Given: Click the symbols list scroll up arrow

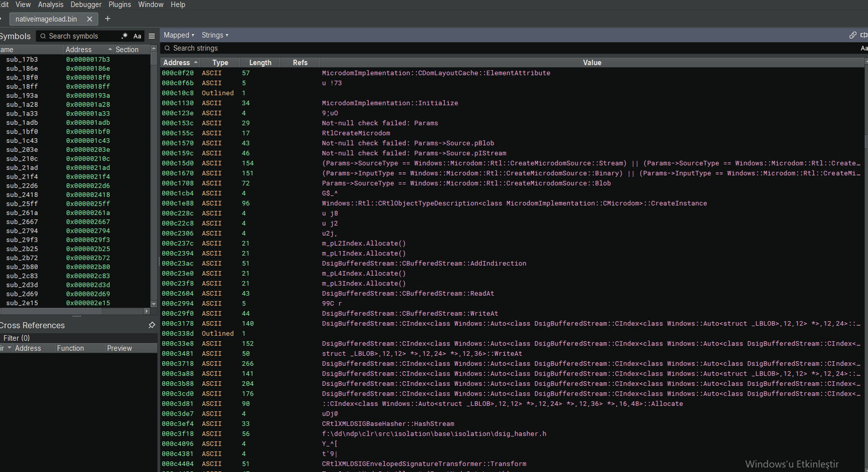Looking at the screenshot, I should (x=154, y=49).
